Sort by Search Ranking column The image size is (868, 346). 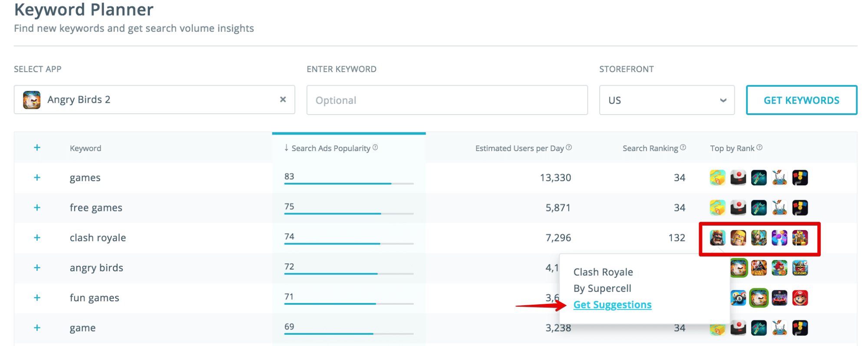[x=650, y=148]
